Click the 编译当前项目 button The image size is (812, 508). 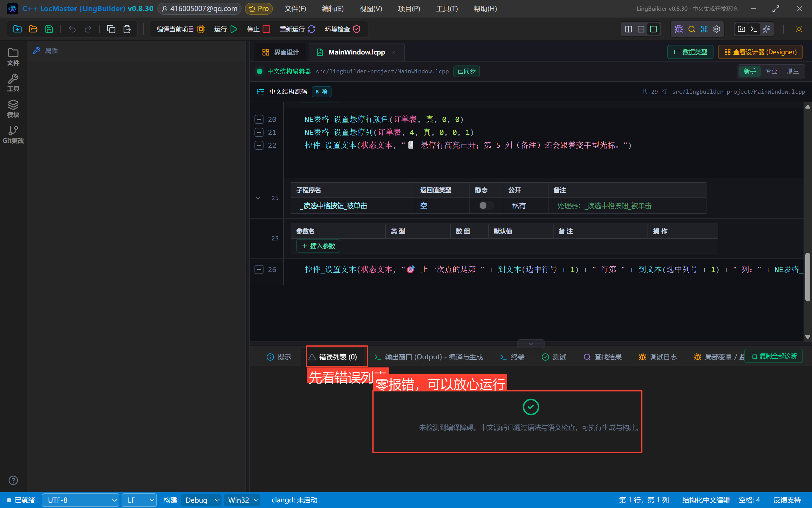click(x=181, y=29)
